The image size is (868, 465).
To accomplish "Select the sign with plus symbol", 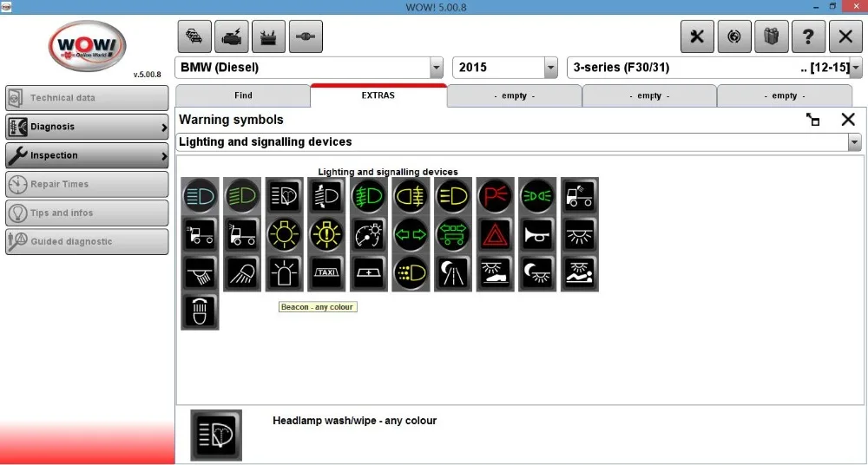I will pyautogui.click(x=368, y=273).
